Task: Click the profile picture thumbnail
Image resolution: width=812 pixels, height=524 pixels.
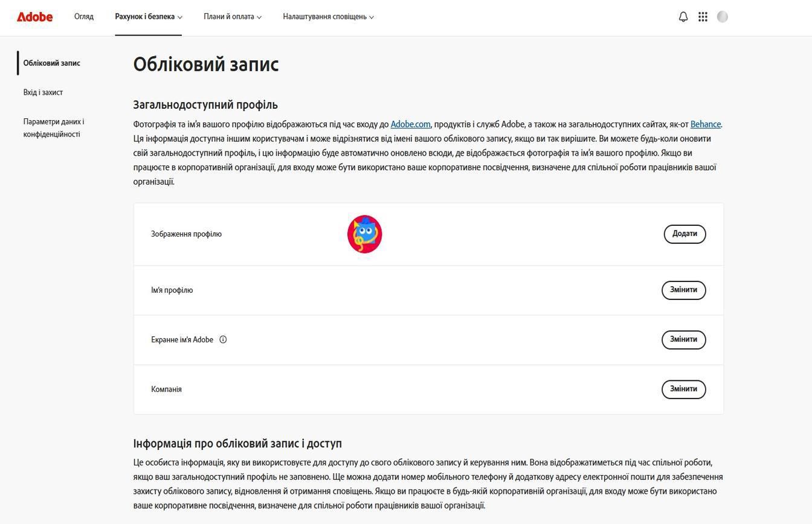Action: 364,234
